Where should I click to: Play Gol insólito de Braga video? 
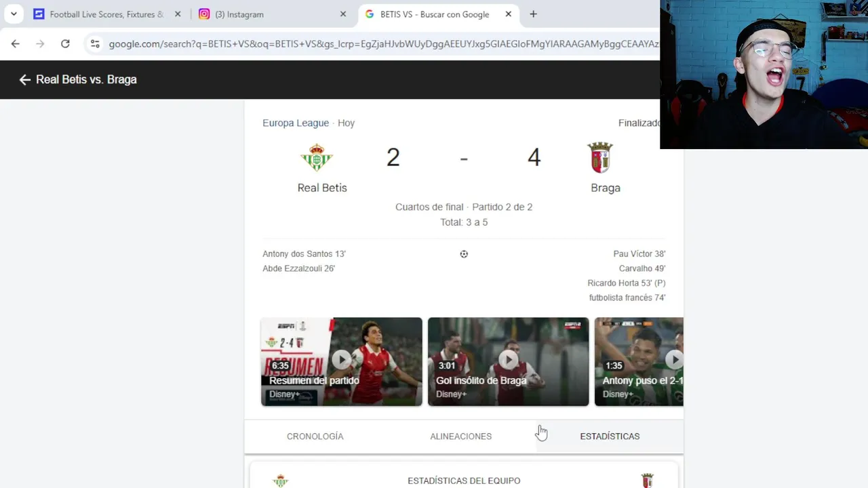tap(509, 361)
